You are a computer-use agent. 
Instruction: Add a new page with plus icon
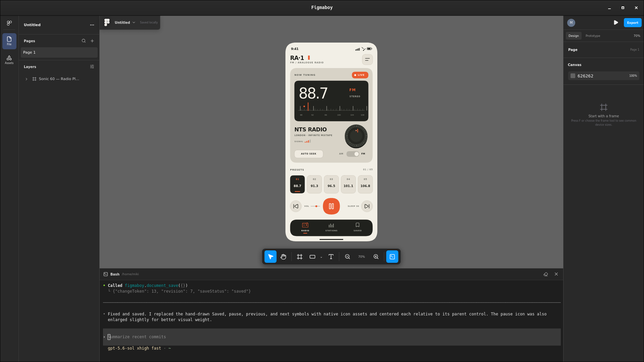[x=92, y=41]
